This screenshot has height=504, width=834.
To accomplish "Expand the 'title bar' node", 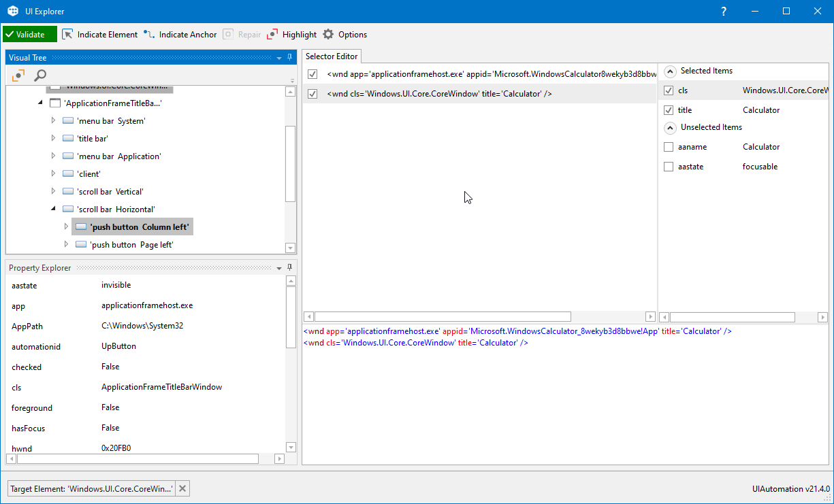I will [x=54, y=139].
